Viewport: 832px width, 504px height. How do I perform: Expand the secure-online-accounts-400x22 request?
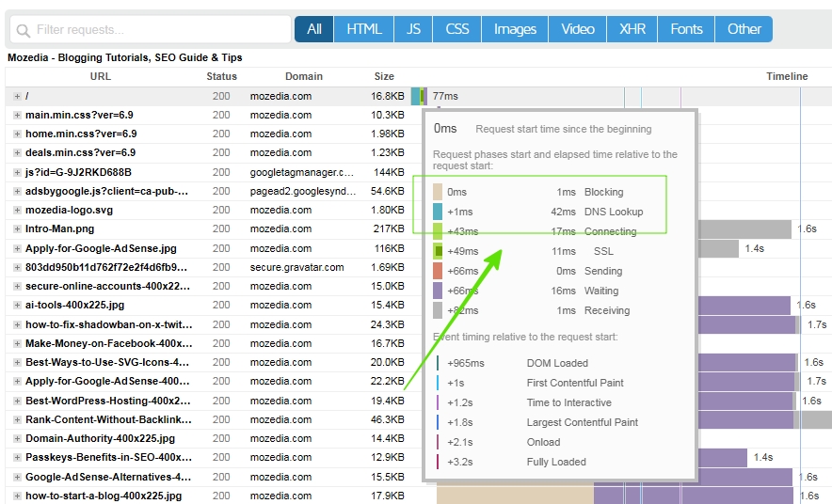17,286
